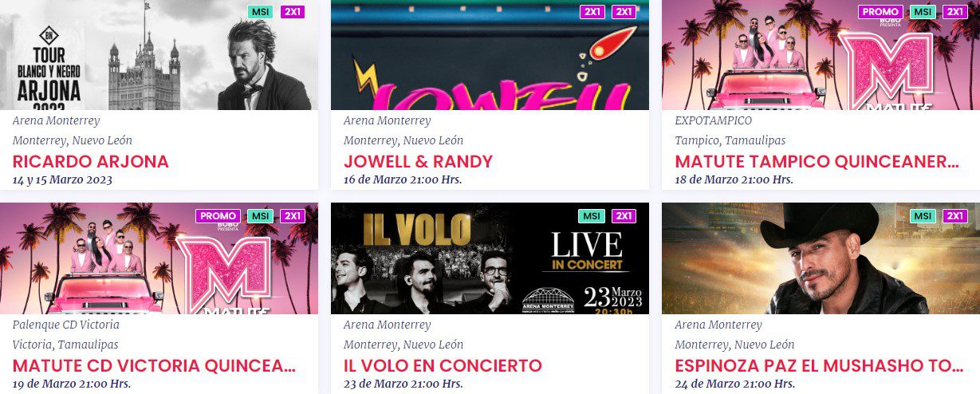The height and width of the screenshot is (394, 980).
Task: Click the Espinoza Paz cowboy hat photo
Action: (821, 258)
